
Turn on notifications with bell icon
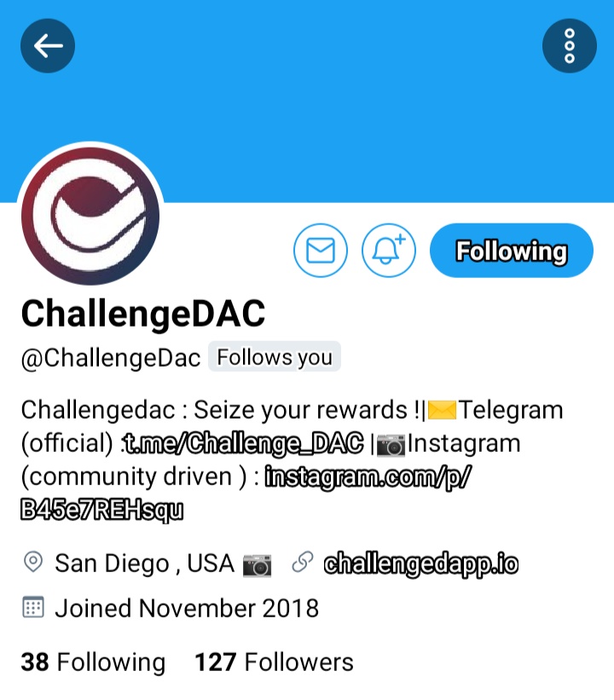pyautogui.click(x=389, y=251)
